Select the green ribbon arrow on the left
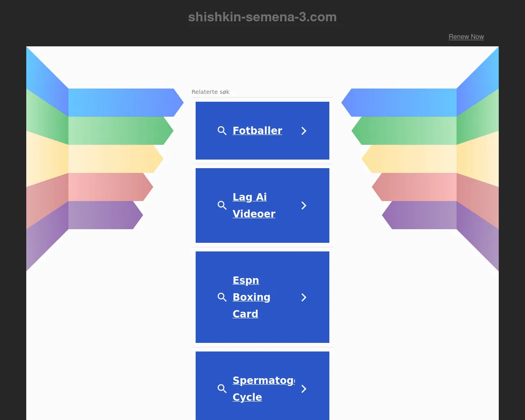The height and width of the screenshot is (420, 525). pos(119,131)
